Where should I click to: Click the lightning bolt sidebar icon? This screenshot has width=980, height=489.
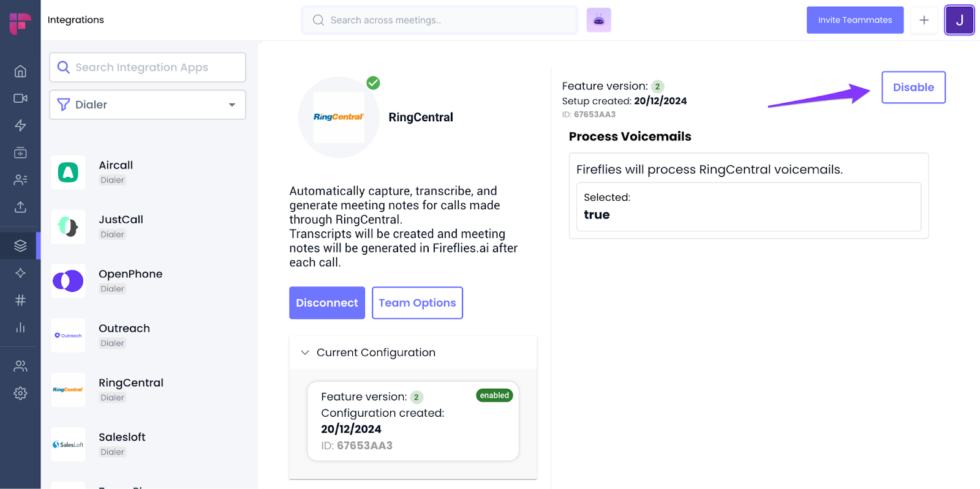[20, 125]
